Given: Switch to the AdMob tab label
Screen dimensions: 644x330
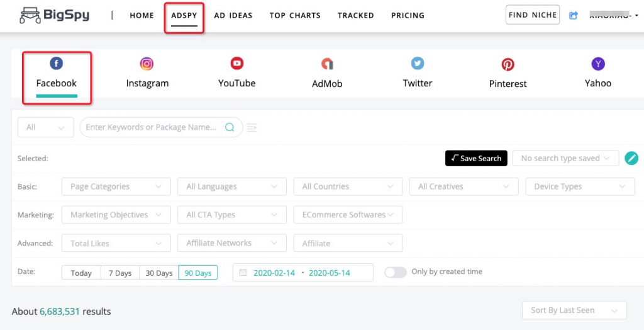Looking at the screenshot, I should pyautogui.click(x=327, y=84).
